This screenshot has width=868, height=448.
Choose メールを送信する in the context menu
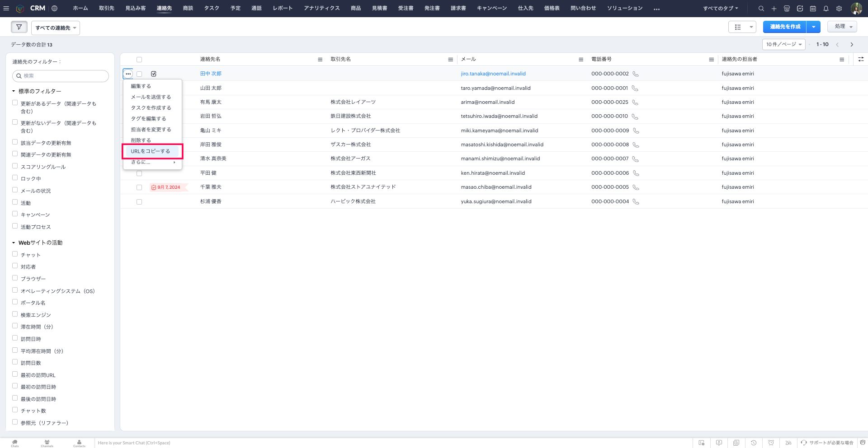pyautogui.click(x=153, y=97)
